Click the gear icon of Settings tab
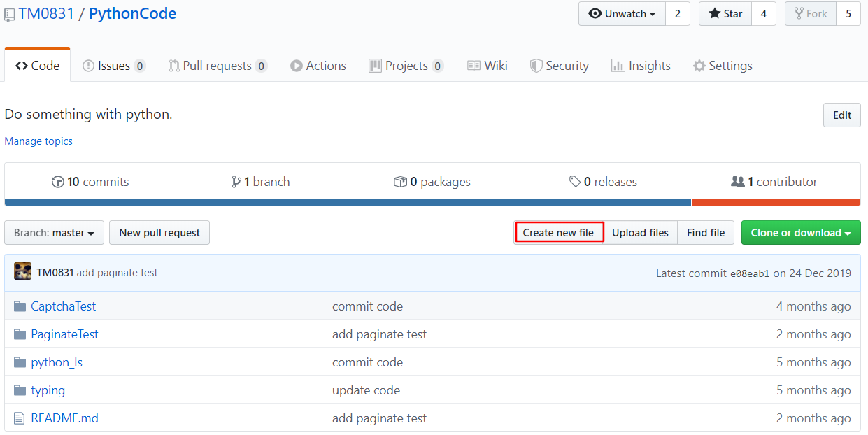The height and width of the screenshot is (435, 868). pos(699,66)
